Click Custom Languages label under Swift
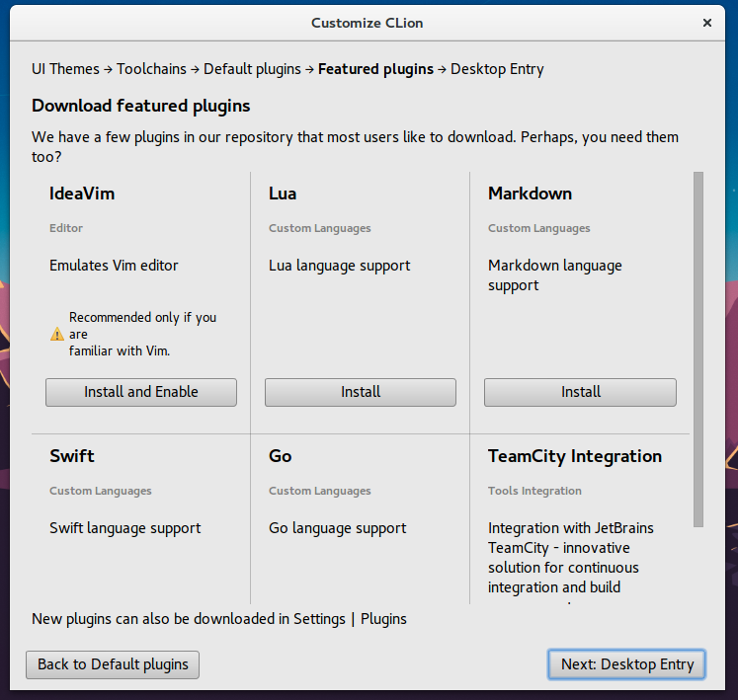738x700 pixels. 100,491
